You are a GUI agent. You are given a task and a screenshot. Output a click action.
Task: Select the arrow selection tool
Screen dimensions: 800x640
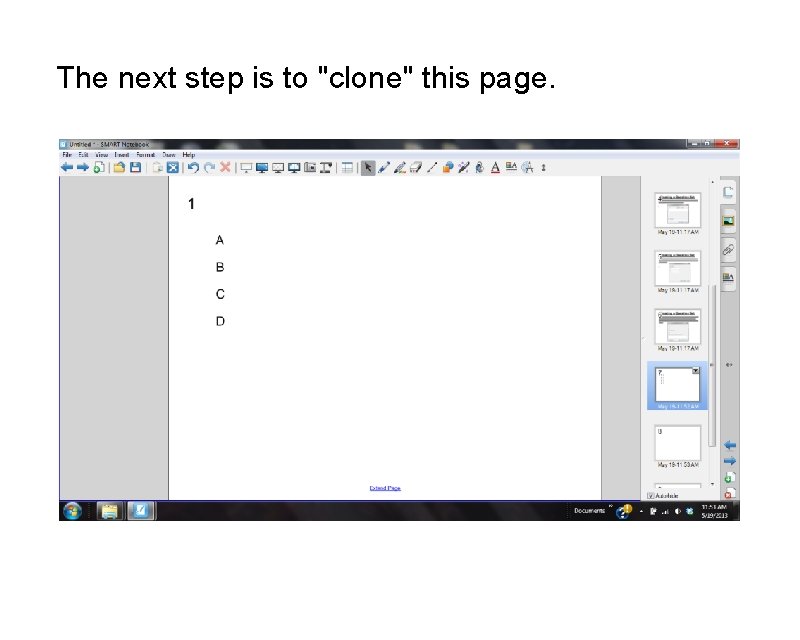(368, 167)
